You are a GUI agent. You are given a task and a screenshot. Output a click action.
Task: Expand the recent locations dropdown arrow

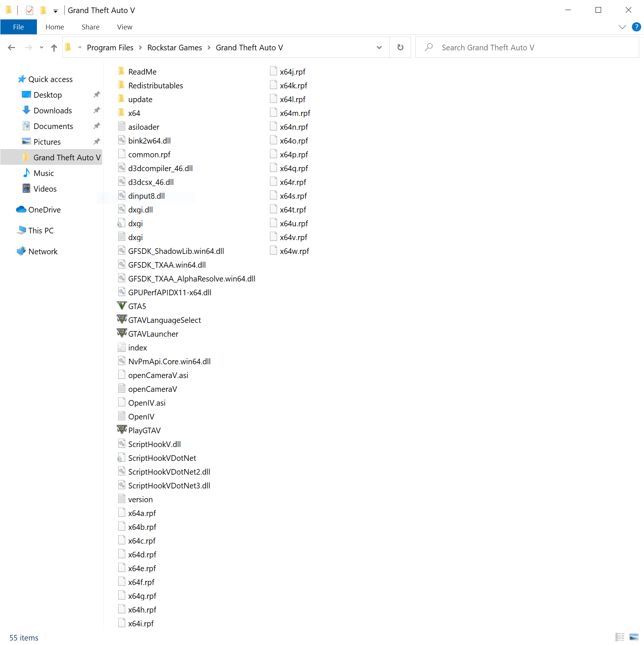click(x=41, y=47)
